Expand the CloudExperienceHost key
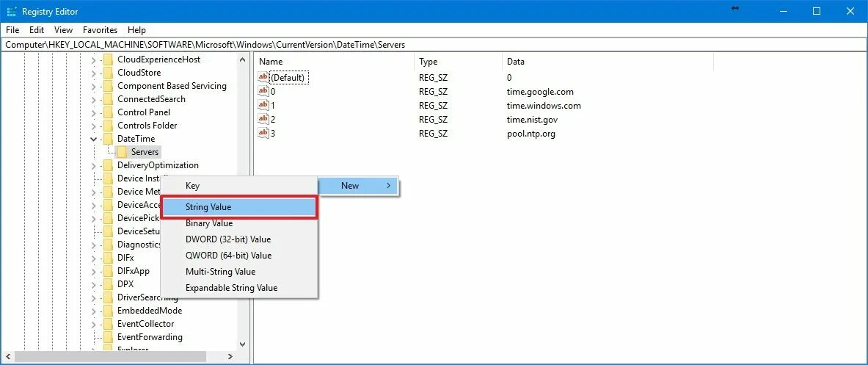This screenshot has width=868, height=365. tap(94, 59)
